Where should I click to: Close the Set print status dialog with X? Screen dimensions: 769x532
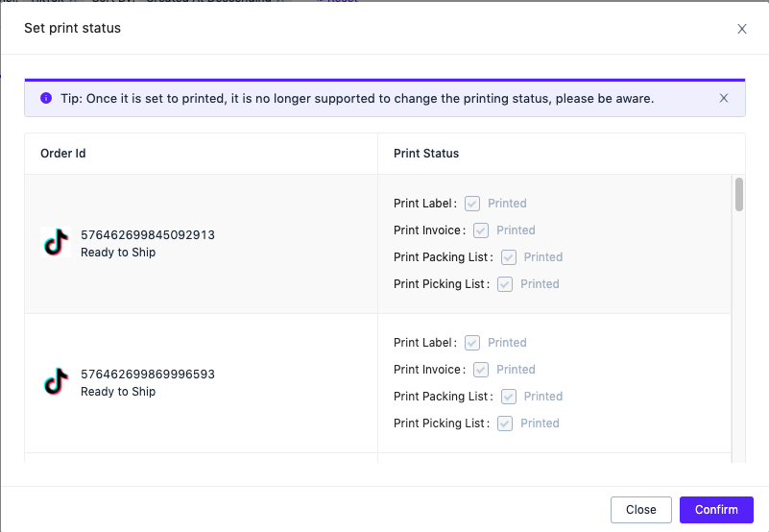pyautogui.click(x=741, y=29)
